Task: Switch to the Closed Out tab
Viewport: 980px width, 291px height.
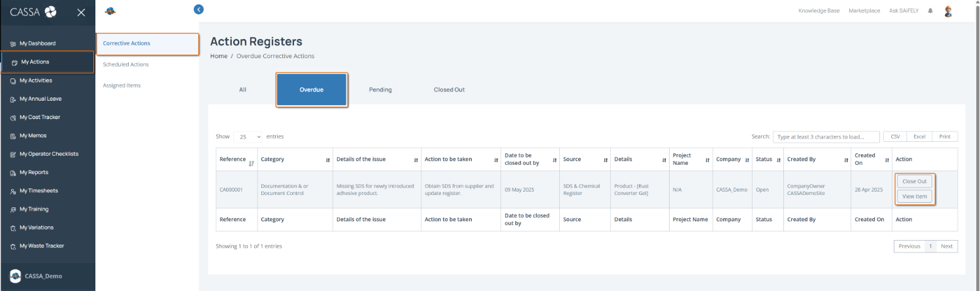Action: 449,90
